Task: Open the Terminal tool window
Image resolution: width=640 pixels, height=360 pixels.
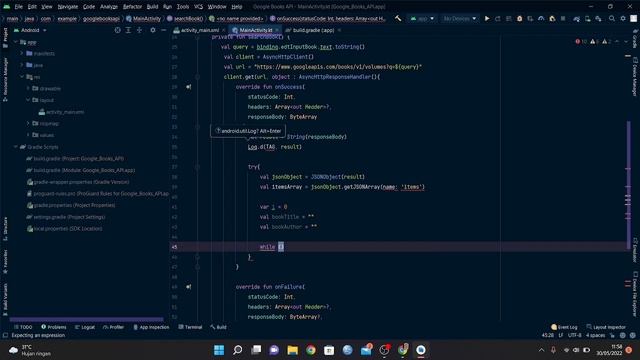Action: click(x=190, y=327)
